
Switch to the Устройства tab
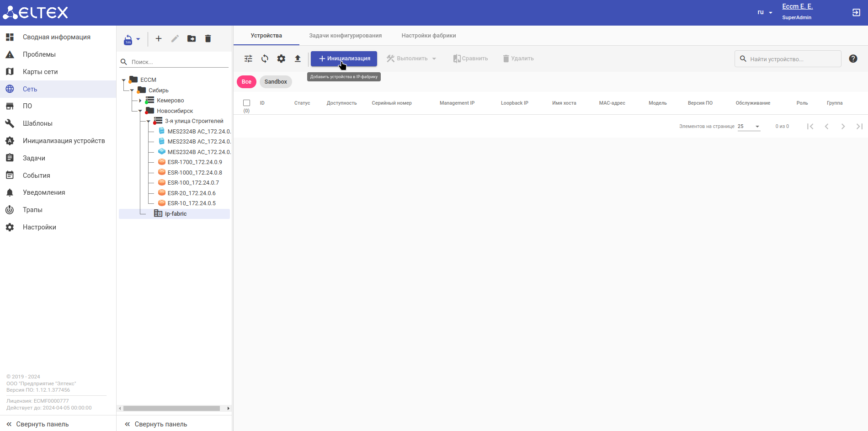click(x=266, y=36)
